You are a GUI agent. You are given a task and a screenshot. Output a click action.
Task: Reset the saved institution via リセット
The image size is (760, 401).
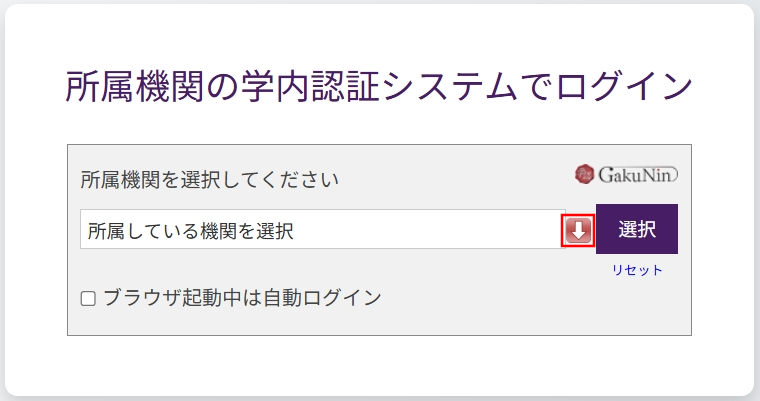pos(637,270)
